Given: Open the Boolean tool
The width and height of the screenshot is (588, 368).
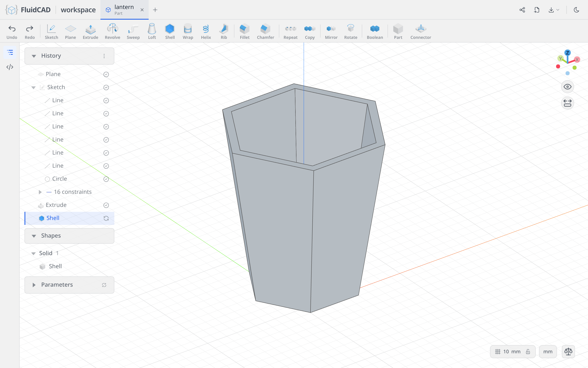Looking at the screenshot, I should pos(375,31).
